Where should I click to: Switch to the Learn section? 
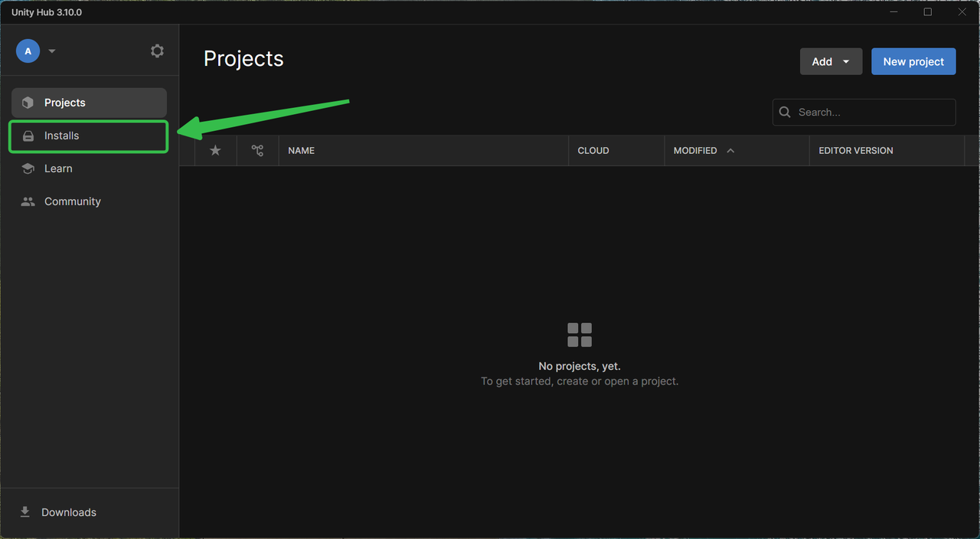pyautogui.click(x=58, y=168)
